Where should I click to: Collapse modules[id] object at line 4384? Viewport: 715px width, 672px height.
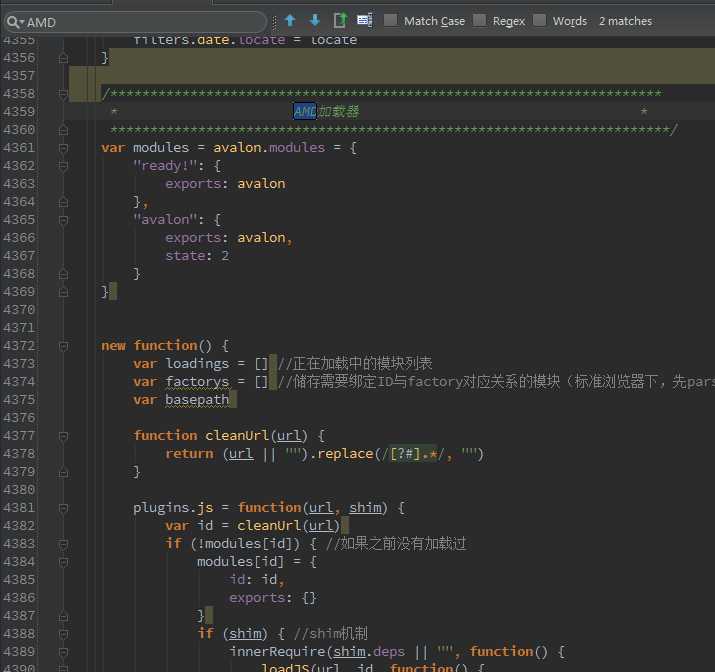pos(63,562)
